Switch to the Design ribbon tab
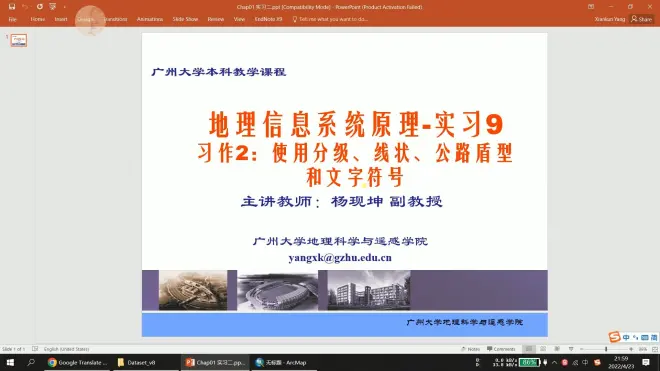Viewport: 660px width, 371px height. pyautogui.click(x=85, y=19)
